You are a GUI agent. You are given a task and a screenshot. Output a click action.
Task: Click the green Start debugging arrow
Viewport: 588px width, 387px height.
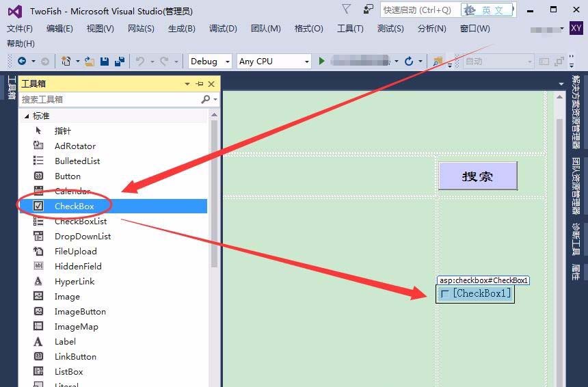pos(321,61)
